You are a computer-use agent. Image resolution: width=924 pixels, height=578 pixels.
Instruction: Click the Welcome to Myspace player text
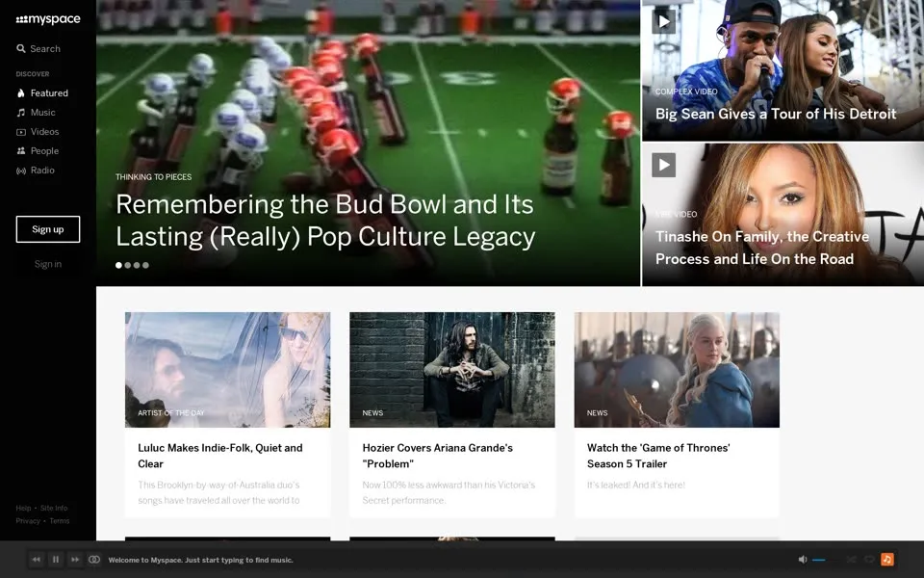click(200, 561)
